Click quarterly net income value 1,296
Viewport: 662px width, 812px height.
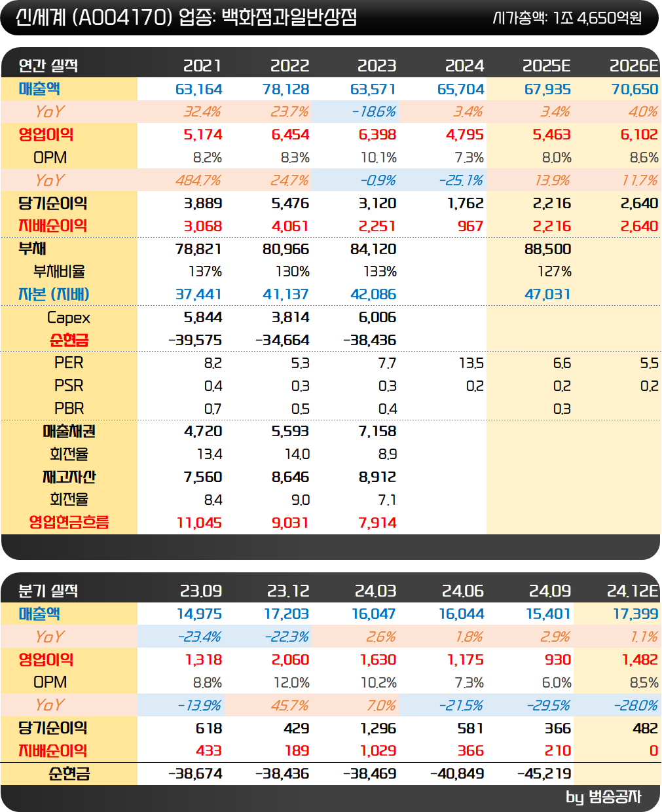pyautogui.click(x=378, y=729)
